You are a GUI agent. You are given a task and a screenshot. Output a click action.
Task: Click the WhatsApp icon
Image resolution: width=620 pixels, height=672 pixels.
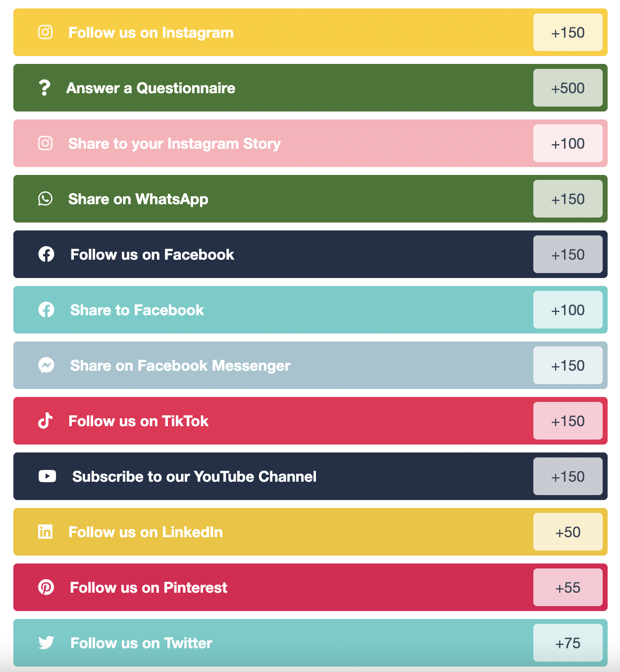[x=46, y=199]
